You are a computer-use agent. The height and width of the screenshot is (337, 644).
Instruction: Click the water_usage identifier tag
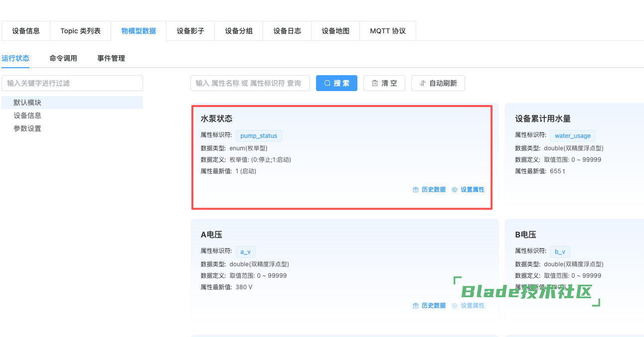[x=573, y=136]
